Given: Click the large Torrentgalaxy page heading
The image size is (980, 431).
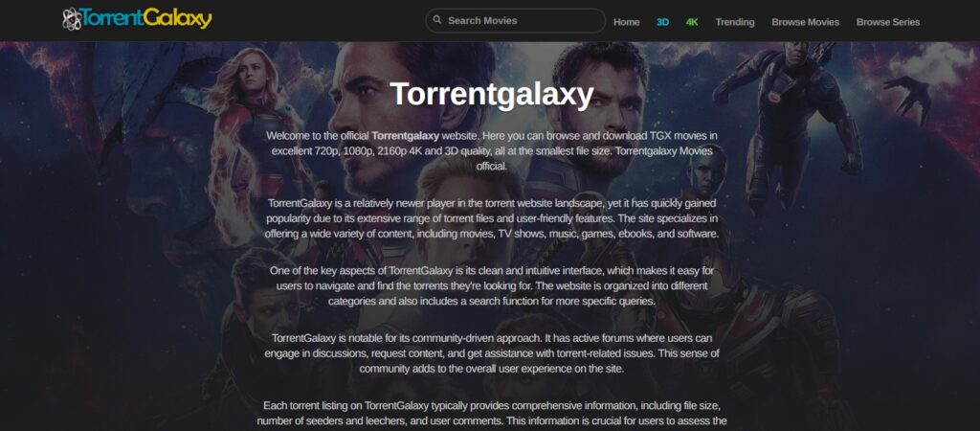Looking at the screenshot, I should [492, 95].
